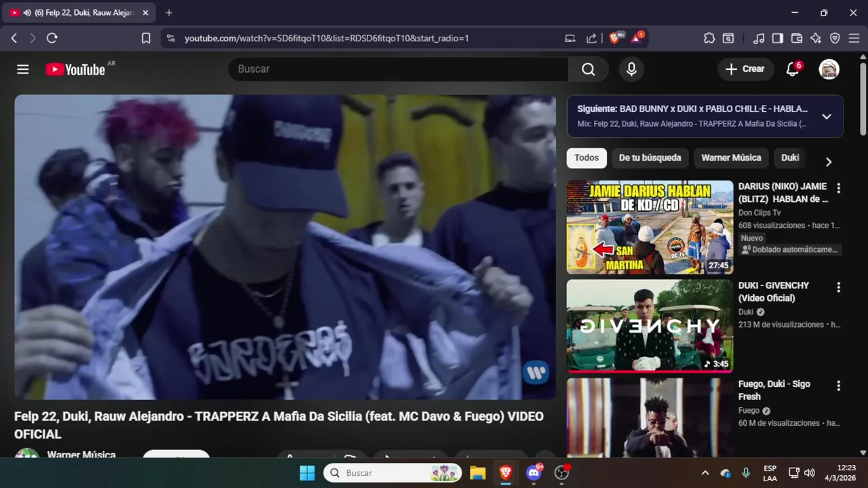Click the YouTube search magnifier button
This screenshot has height=488, width=868.
[x=588, y=69]
